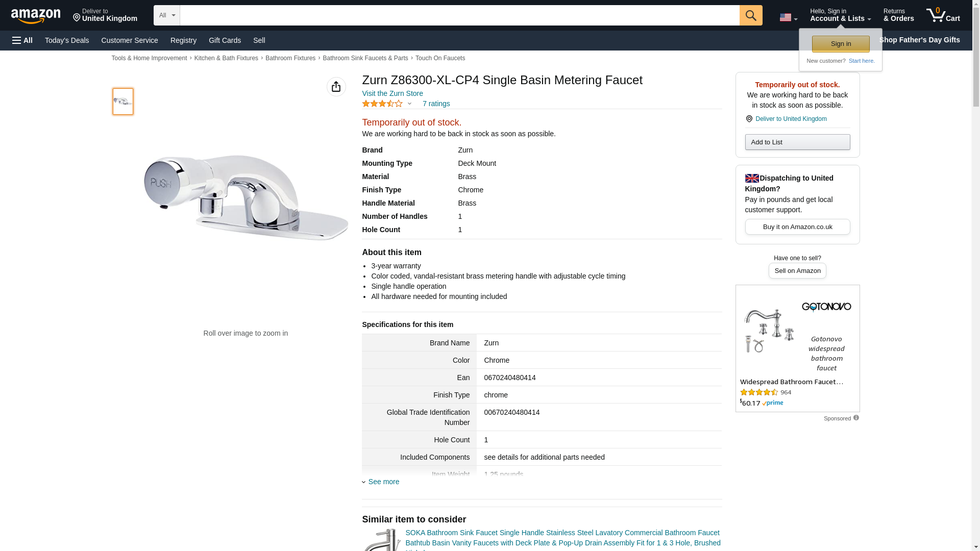Click the star rating icons
Screen dimensions: 980x551
tap(382, 104)
